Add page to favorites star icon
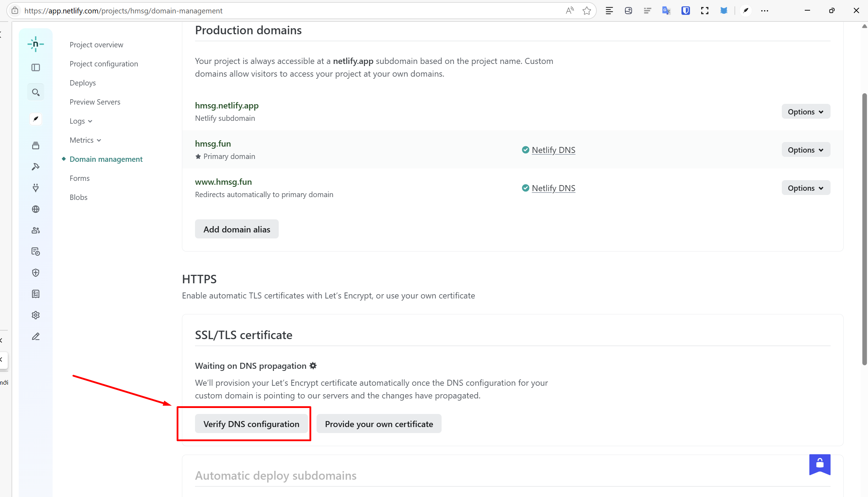This screenshot has width=868, height=497. click(587, 11)
